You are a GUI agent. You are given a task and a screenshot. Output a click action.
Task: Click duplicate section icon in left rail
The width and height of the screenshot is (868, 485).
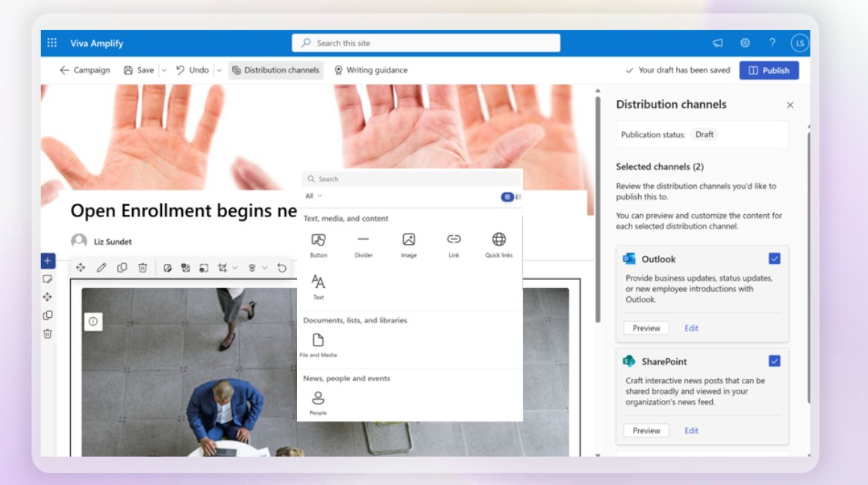(48, 315)
